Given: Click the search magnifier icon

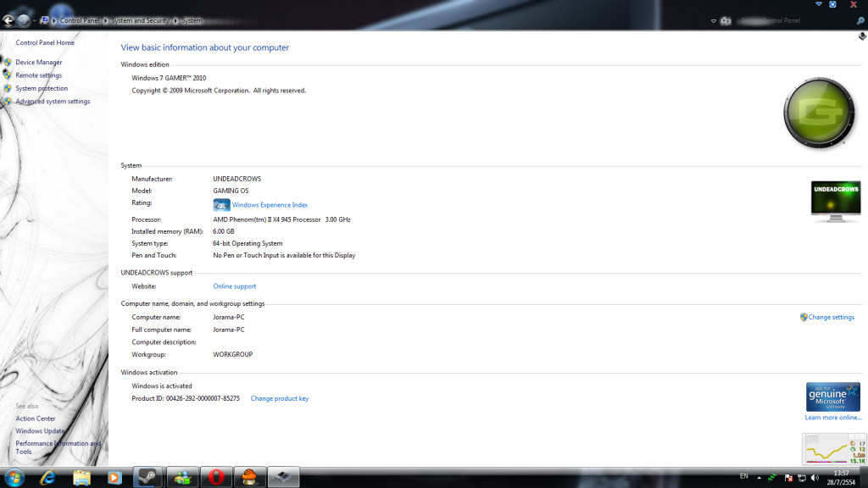Looking at the screenshot, I should point(860,20).
